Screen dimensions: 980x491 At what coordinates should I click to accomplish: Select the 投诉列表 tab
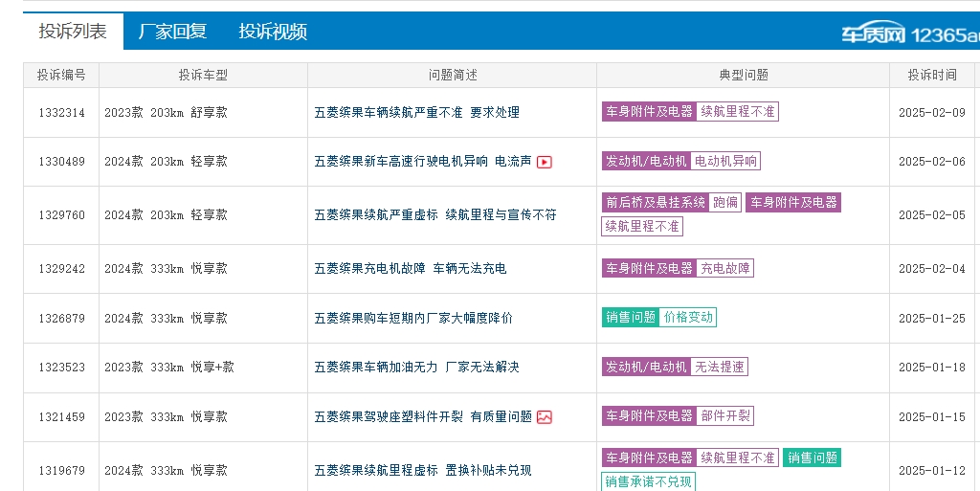coord(73,32)
